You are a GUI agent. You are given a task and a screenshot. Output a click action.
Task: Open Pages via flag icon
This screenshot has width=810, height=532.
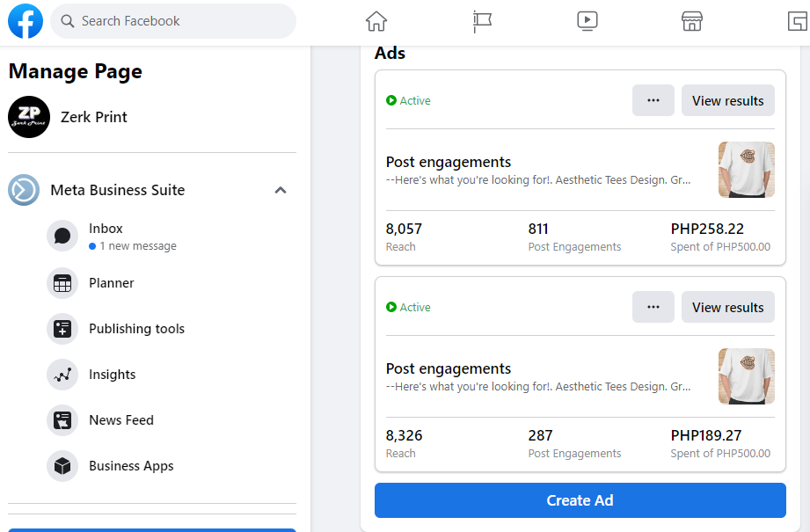[482, 21]
